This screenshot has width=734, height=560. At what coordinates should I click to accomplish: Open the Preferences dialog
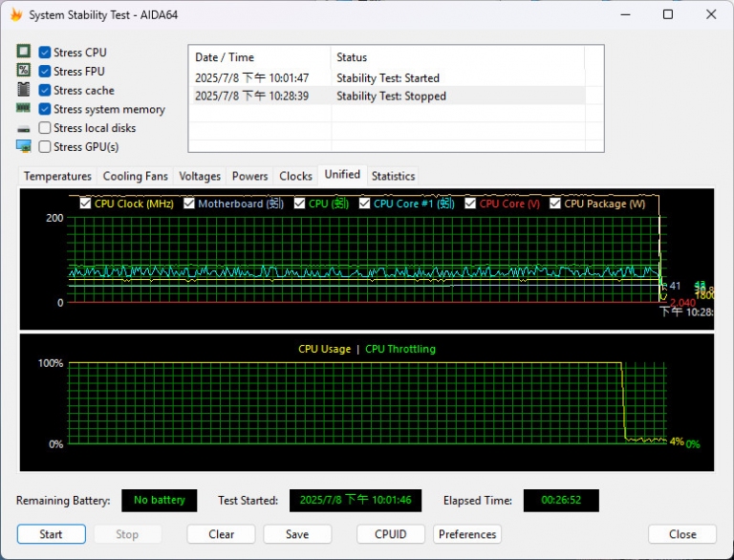tap(467, 534)
